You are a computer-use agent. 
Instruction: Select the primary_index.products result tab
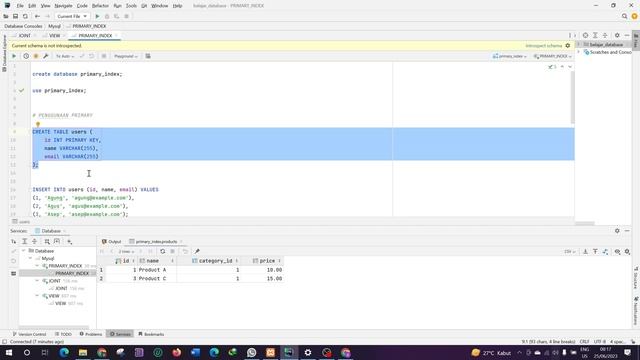(156, 242)
